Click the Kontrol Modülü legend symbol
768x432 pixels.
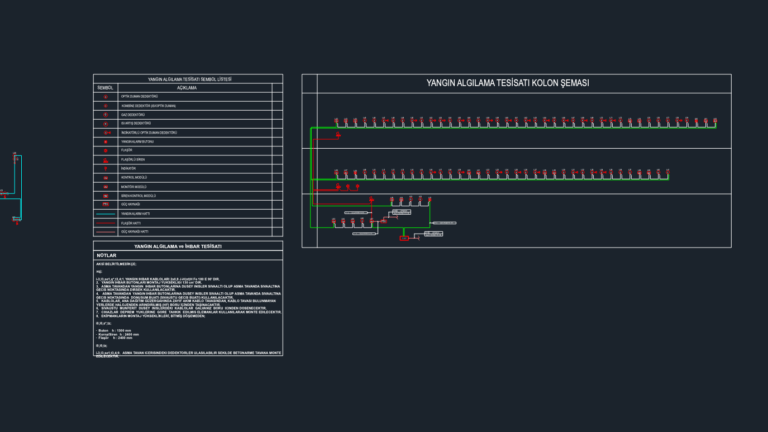(105, 178)
